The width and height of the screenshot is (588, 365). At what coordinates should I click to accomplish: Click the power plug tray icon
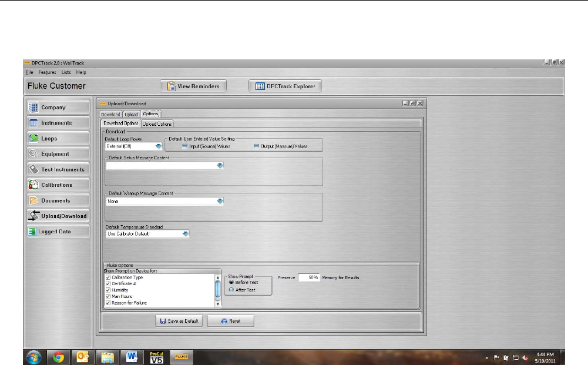coord(506,357)
